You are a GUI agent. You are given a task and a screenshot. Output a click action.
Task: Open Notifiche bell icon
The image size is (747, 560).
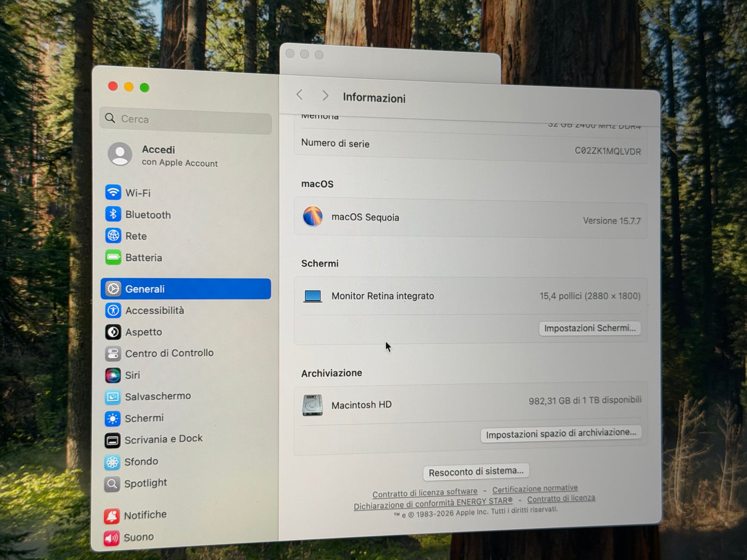112,516
